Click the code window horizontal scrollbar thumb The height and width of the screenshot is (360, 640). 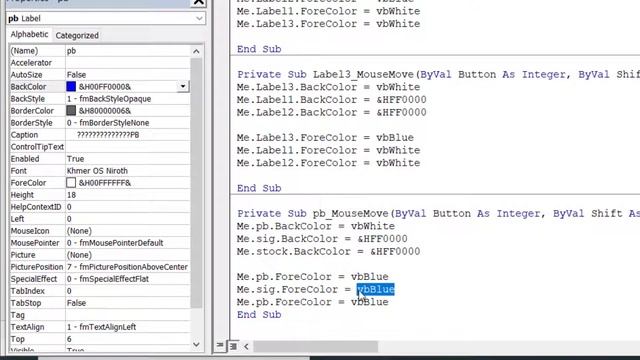316,347
